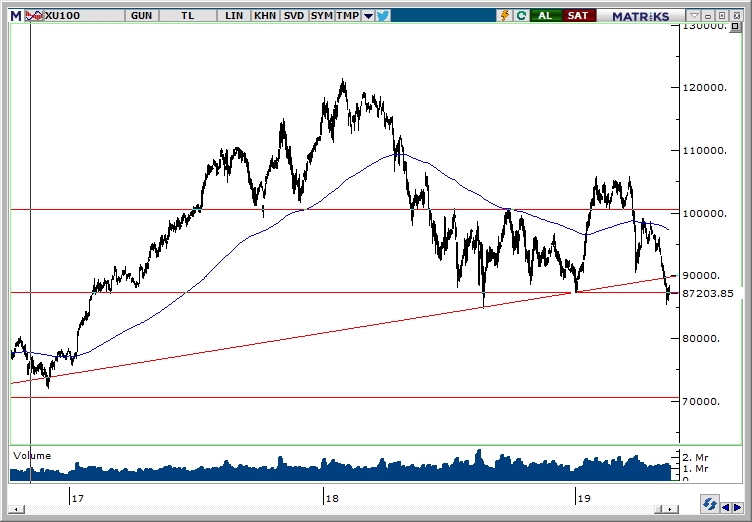Click the Volume panel label

coord(32,455)
